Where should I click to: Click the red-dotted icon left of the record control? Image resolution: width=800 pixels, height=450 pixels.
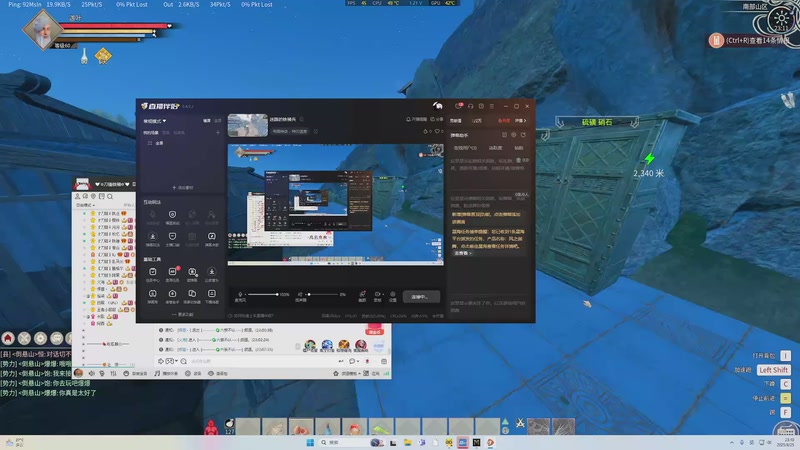[362, 294]
